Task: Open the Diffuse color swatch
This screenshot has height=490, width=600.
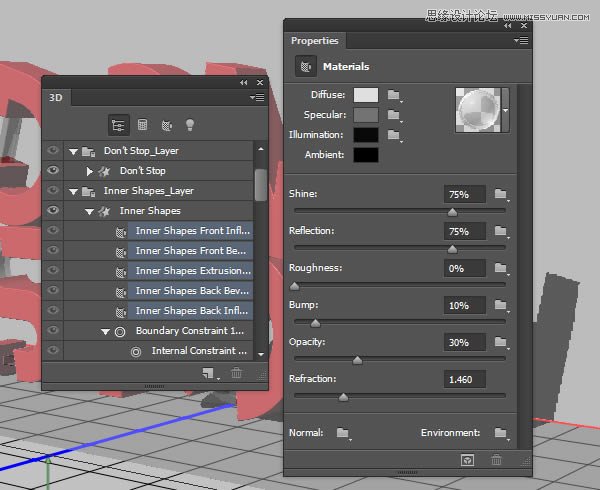Action: click(x=366, y=95)
